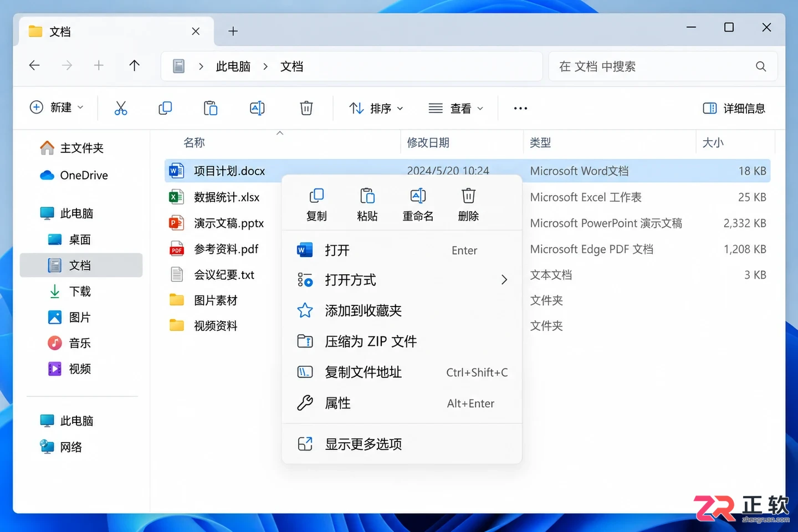Image resolution: width=798 pixels, height=532 pixels.
Task: Open 属性 from the context menu
Action: point(402,403)
